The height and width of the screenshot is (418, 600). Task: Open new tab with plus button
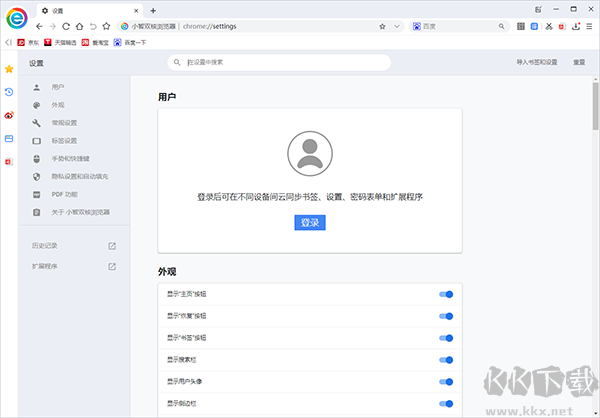153,9
